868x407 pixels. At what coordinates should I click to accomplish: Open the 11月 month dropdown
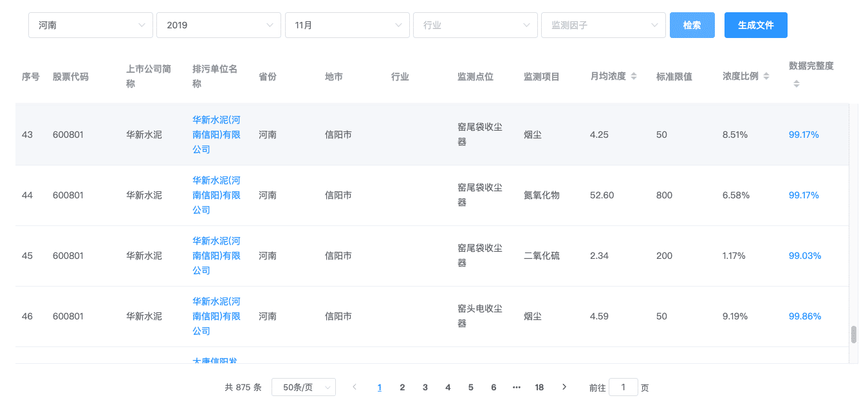pyautogui.click(x=347, y=25)
